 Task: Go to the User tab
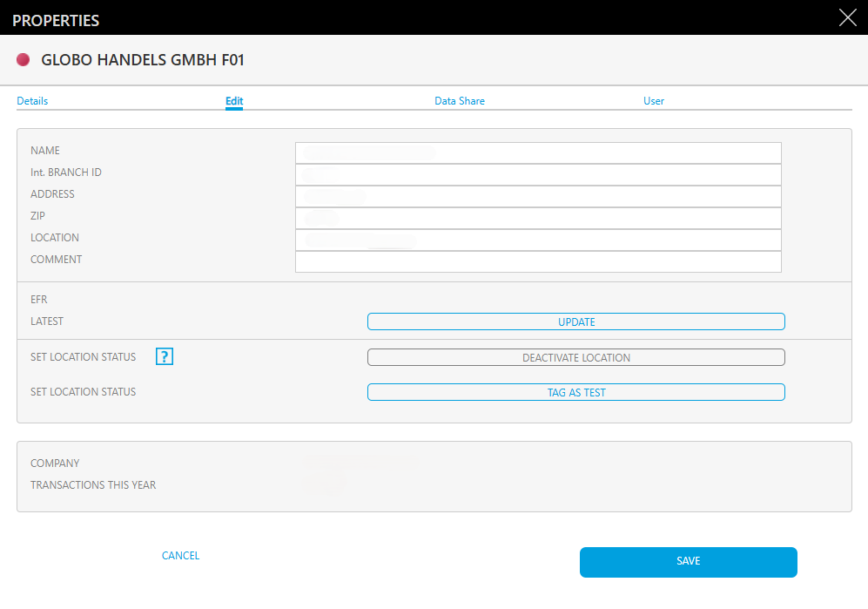(x=653, y=101)
